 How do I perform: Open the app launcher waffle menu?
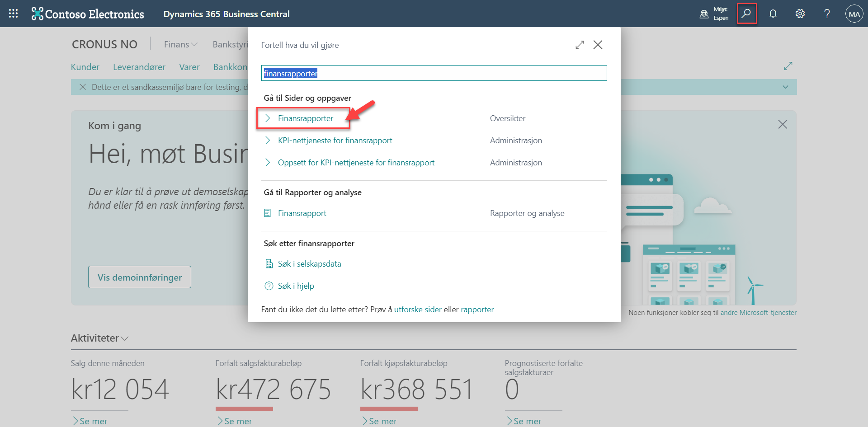click(x=14, y=14)
